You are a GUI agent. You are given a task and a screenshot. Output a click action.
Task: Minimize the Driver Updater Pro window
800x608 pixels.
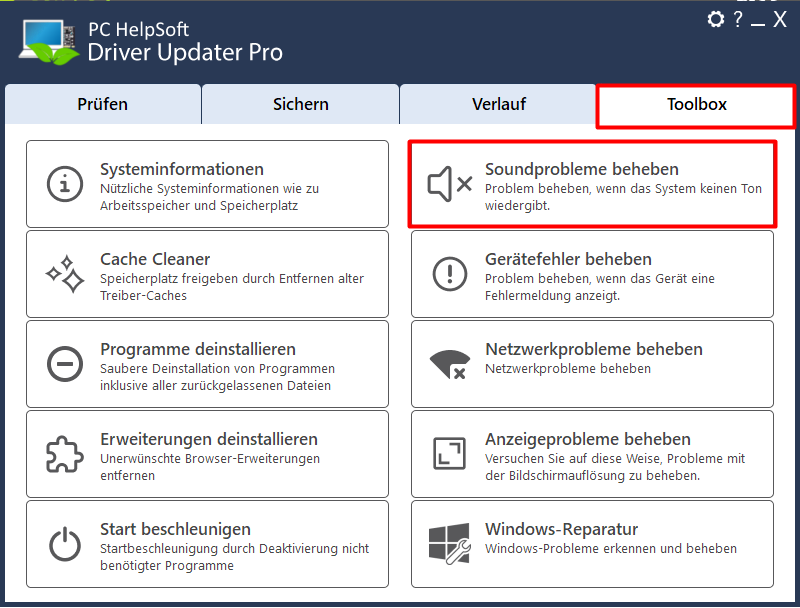point(758,24)
